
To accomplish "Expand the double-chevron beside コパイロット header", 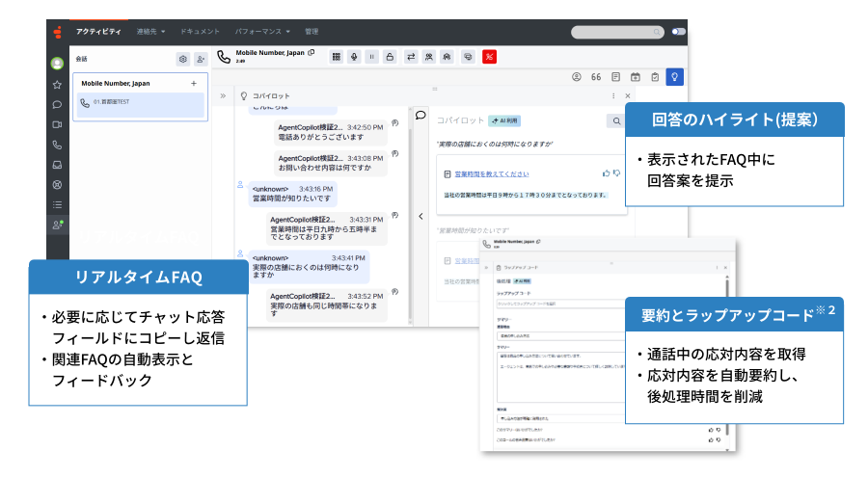I will pos(223,95).
